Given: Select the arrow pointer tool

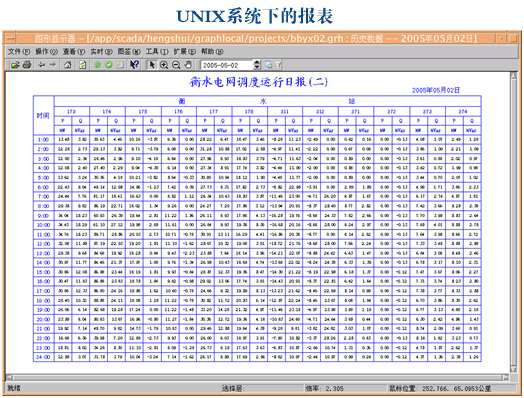Looking at the screenshot, I should [x=151, y=65].
